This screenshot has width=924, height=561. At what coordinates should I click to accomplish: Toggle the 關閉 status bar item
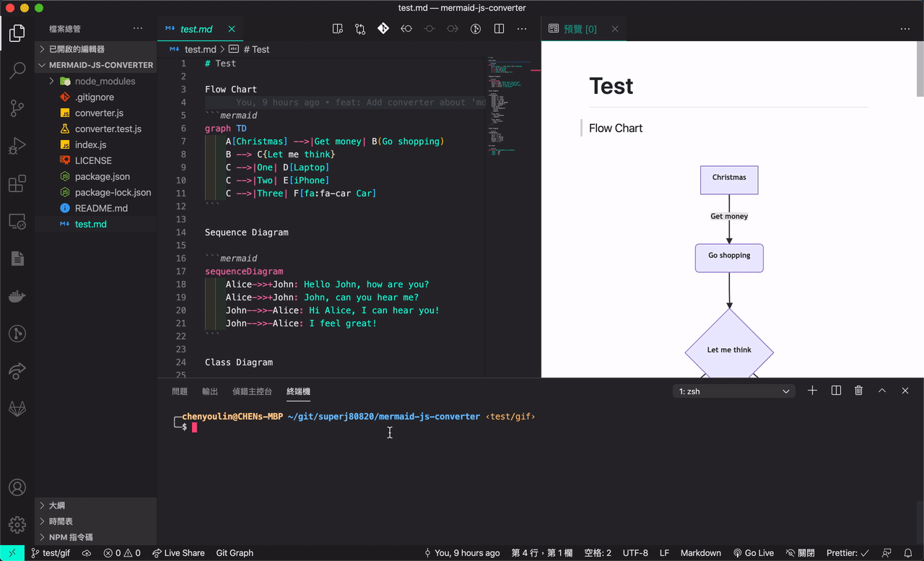click(x=801, y=553)
